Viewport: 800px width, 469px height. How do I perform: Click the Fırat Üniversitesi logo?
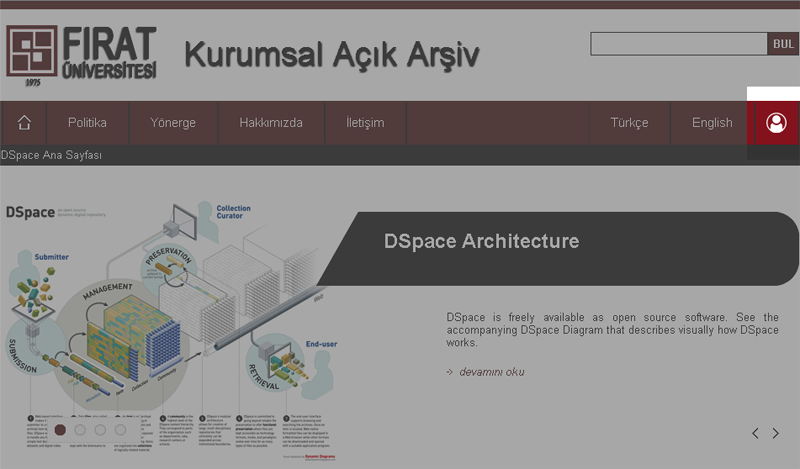[82, 55]
